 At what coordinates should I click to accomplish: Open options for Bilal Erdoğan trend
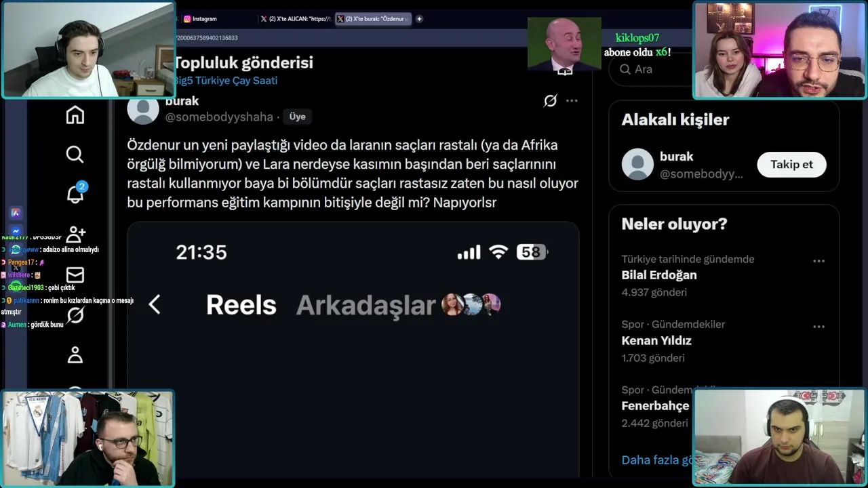[x=818, y=261]
